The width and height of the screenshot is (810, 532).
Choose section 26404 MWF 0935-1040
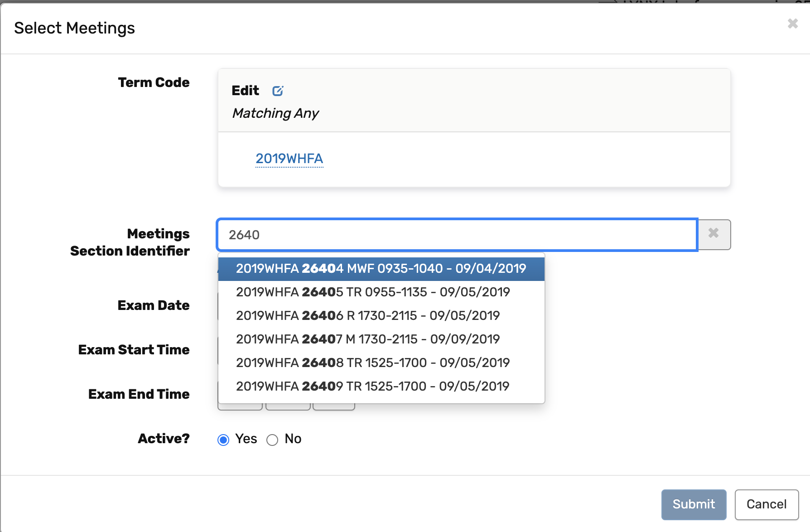point(381,269)
